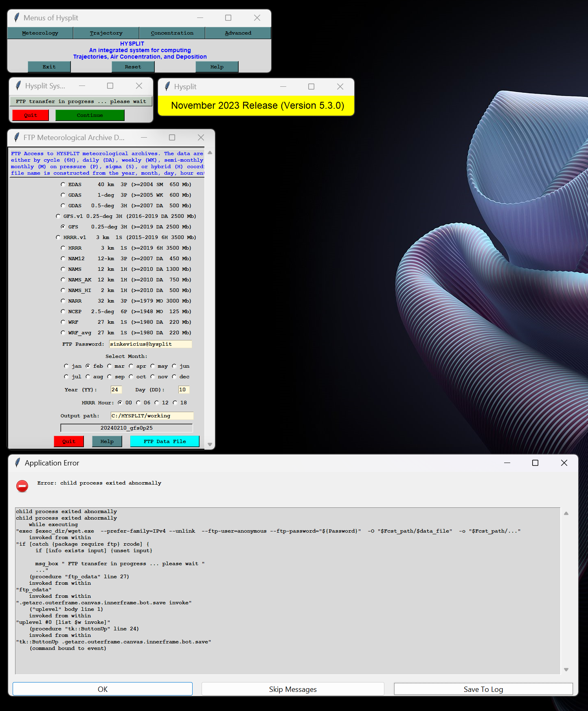Open the Concentration menu
This screenshot has width=588, height=711.
pyautogui.click(x=172, y=33)
